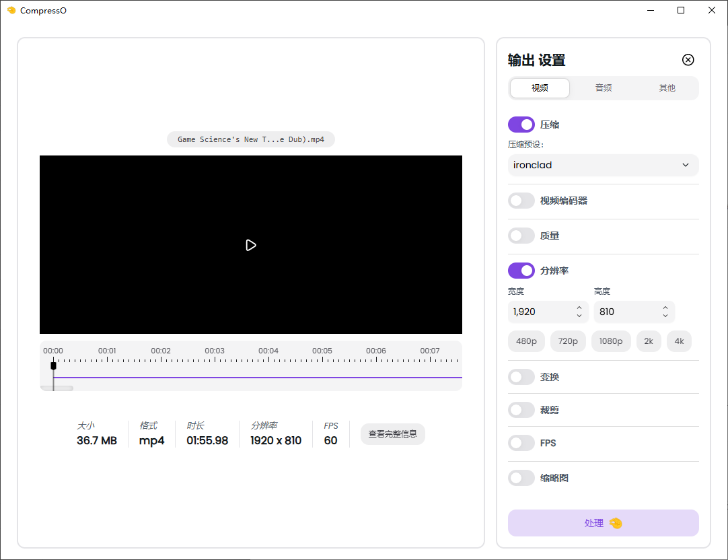Viewport: 728px width, 560px height.
Task: Select the 1080p resolution preset
Action: [611, 341]
